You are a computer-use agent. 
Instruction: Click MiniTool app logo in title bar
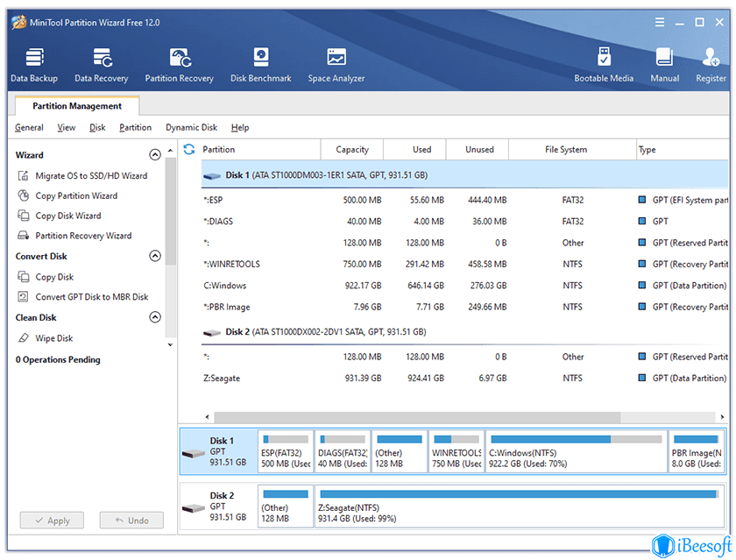(18, 22)
